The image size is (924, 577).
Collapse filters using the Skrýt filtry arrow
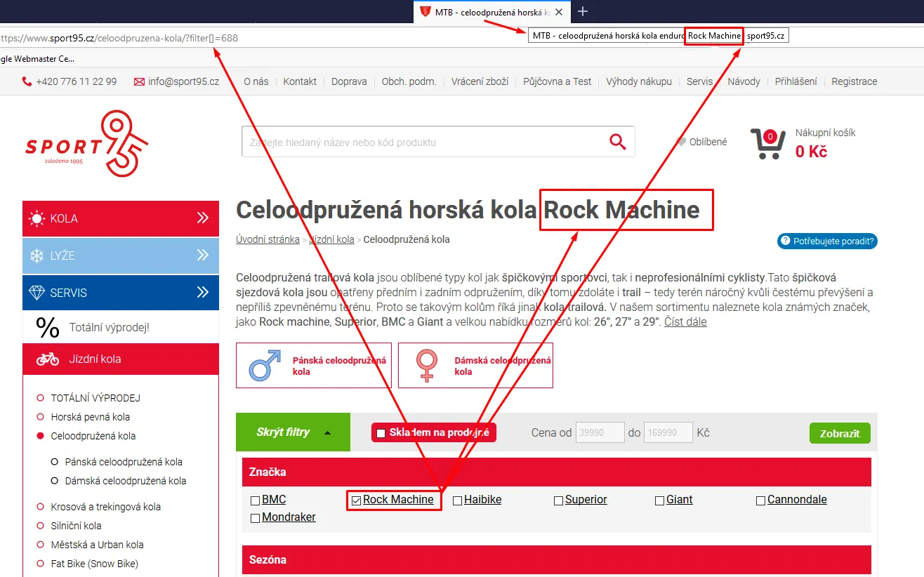pos(328,432)
